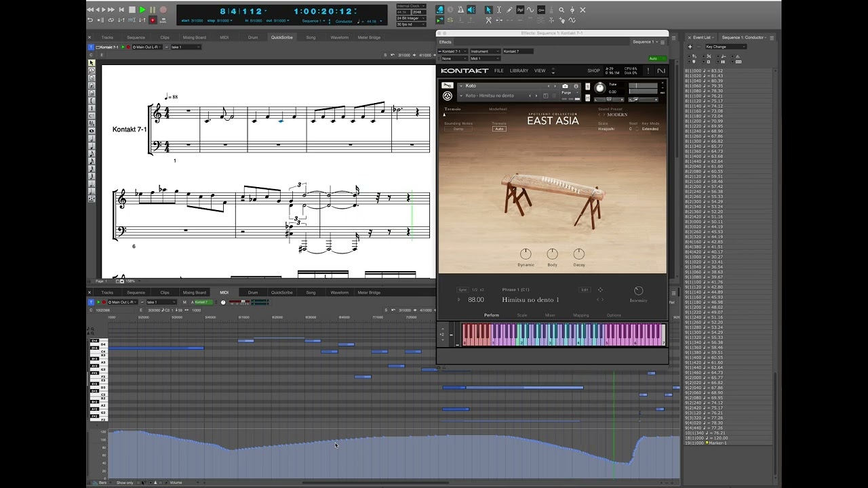Select next Sound Preset arrow
Screen dimensions: 868x488
[x=604, y=115]
